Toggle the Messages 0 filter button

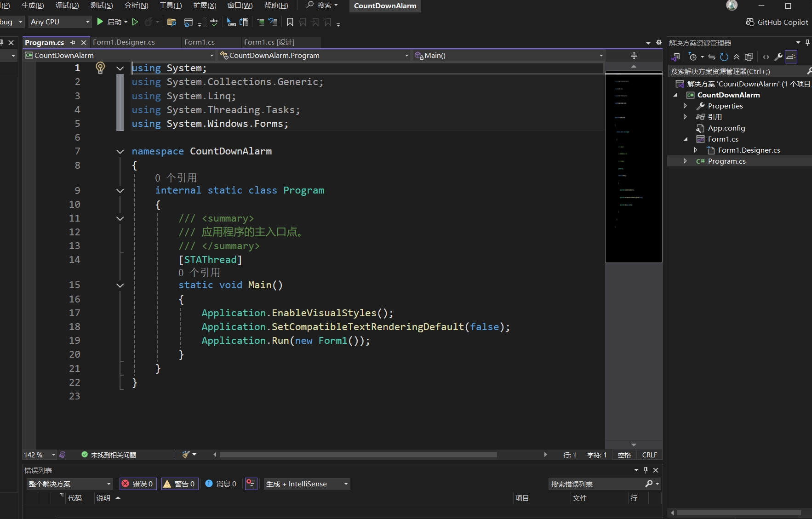pos(221,484)
